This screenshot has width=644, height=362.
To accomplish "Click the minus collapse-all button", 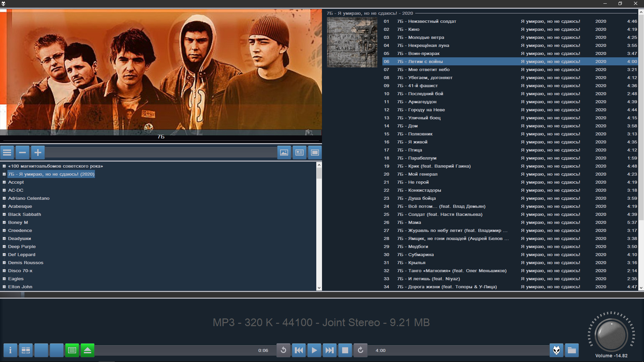I will (x=22, y=153).
